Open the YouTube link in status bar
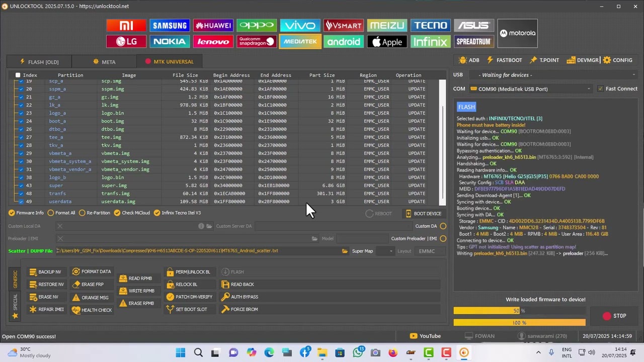This screenshot has width=644, height=362. (425, 336)
